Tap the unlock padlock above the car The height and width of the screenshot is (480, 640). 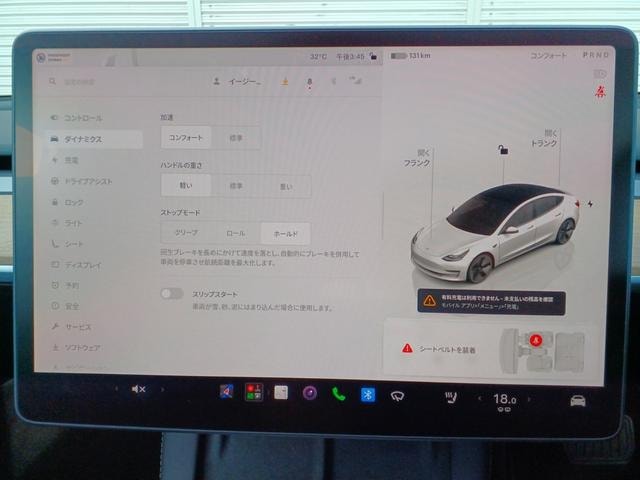coord(503,150)
